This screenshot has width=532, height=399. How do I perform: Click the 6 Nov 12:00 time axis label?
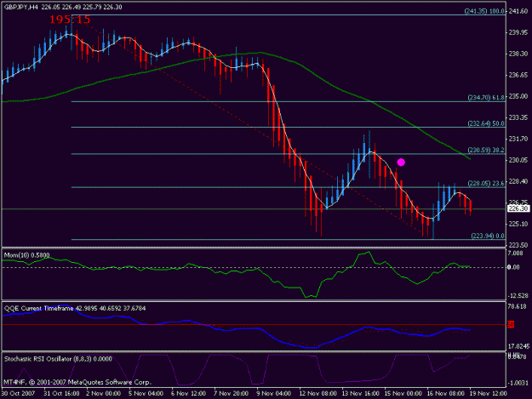[x=188, y=393]
